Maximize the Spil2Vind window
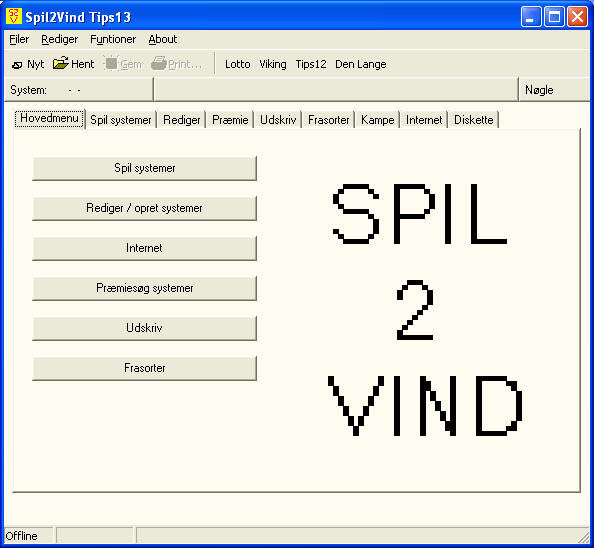594x548 pixels. 554,17
